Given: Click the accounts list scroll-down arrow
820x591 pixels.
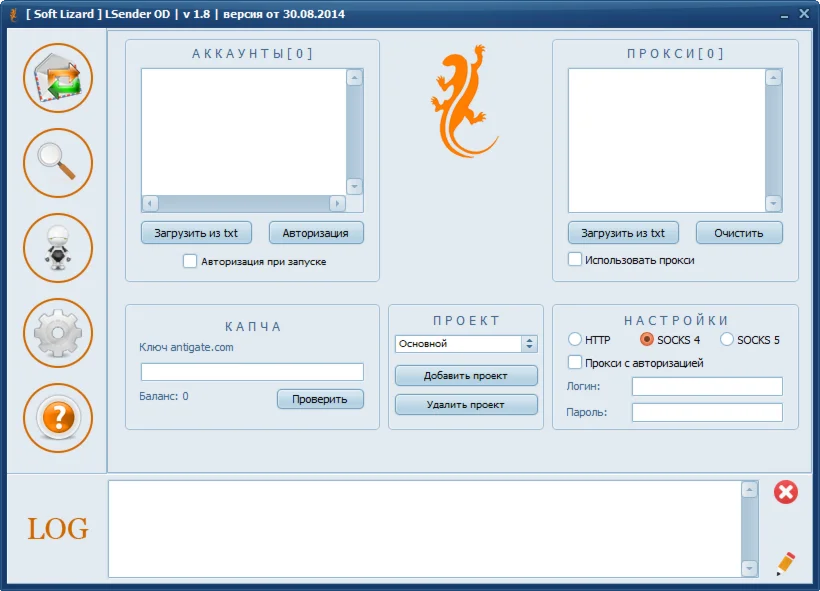Looking at the screenshot, I should tap(355, 186).
